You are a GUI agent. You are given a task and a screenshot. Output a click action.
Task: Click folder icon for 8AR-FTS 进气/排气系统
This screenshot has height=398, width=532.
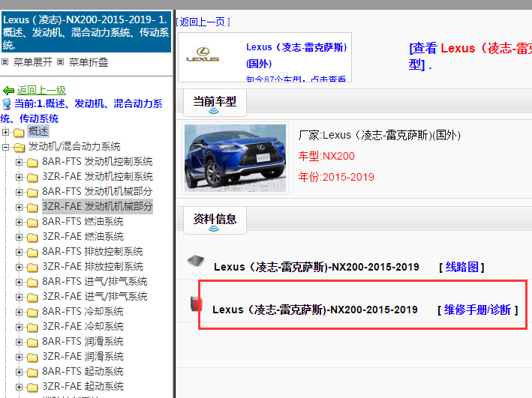[32, 282]
